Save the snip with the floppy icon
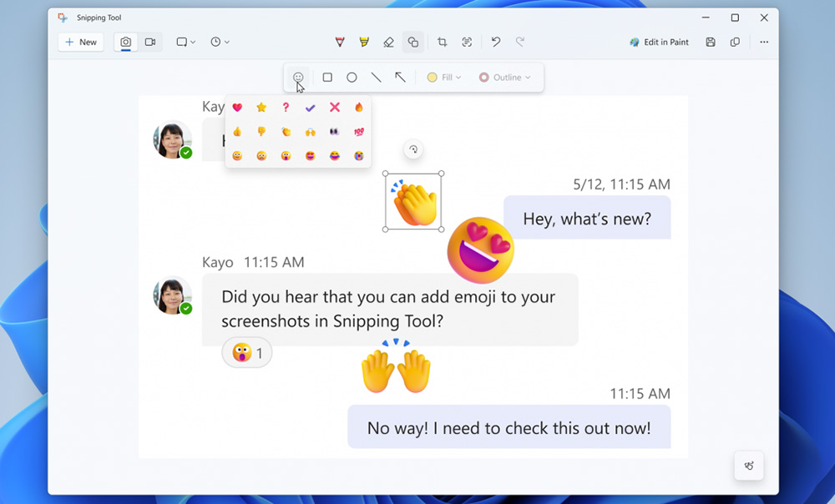The image size is (835, 504). coord(711,42)
